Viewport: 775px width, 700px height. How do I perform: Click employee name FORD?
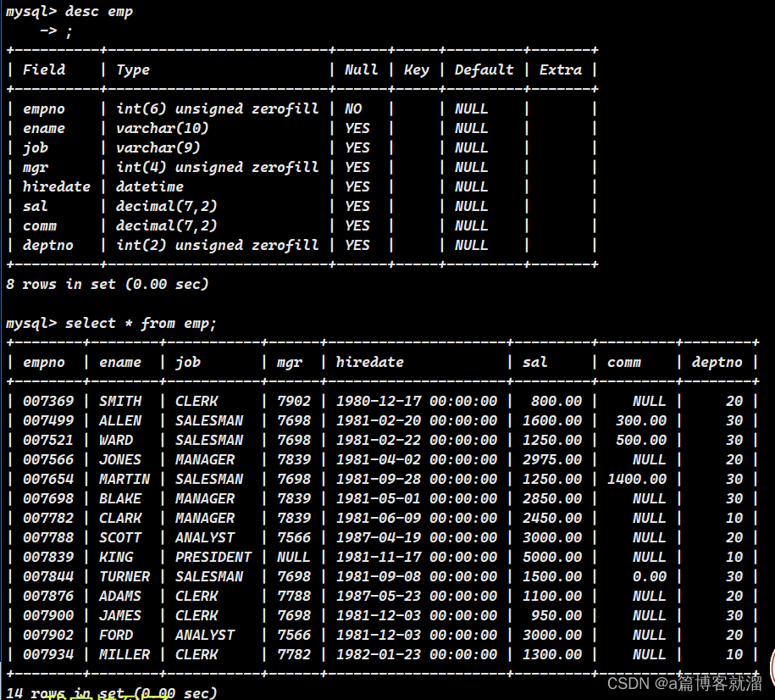tap(116, 635)
